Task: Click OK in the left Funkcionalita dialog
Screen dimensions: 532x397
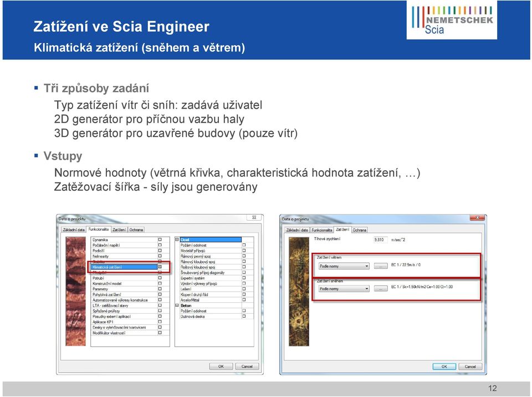Action: point(221,367)
